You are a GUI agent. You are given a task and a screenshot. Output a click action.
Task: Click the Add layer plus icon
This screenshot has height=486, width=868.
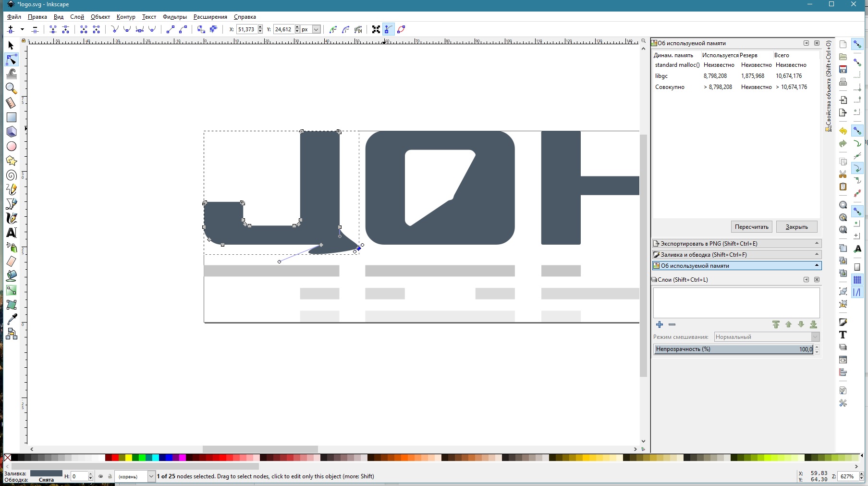(660, 324)
